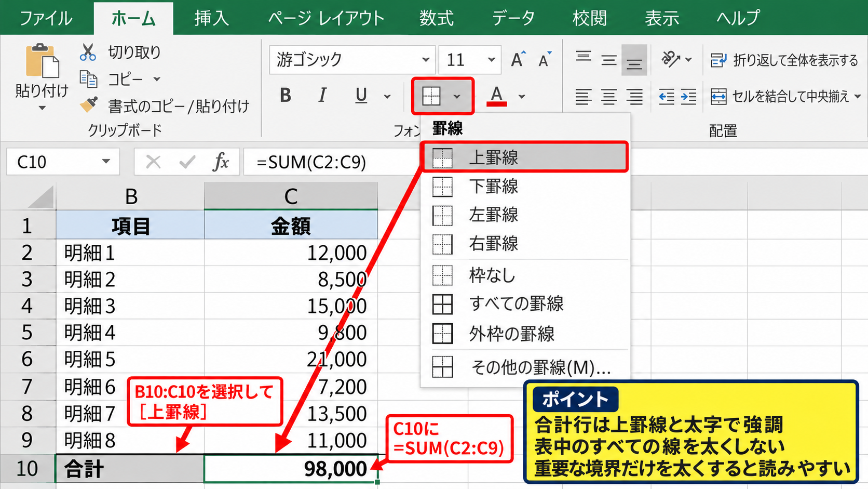Expand the Name Box C10 dropdown
This screenshot has width=868, height=489.
pos(106,162)
